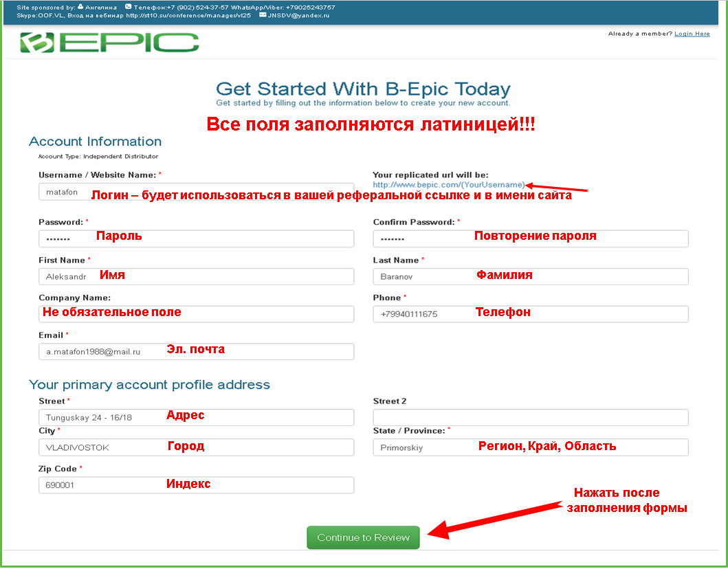The height and width of the screenshot is (569, 728).
Task: Click the sponsor person icon
Action: pos(80,6)
